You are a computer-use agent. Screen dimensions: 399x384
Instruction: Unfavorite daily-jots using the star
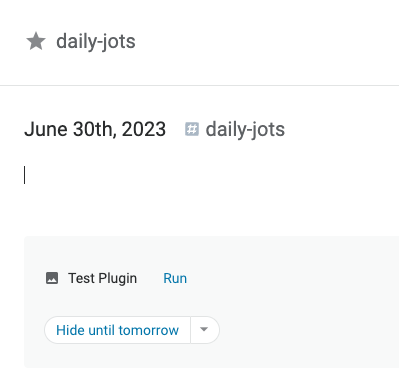click(x=36, y=41)
